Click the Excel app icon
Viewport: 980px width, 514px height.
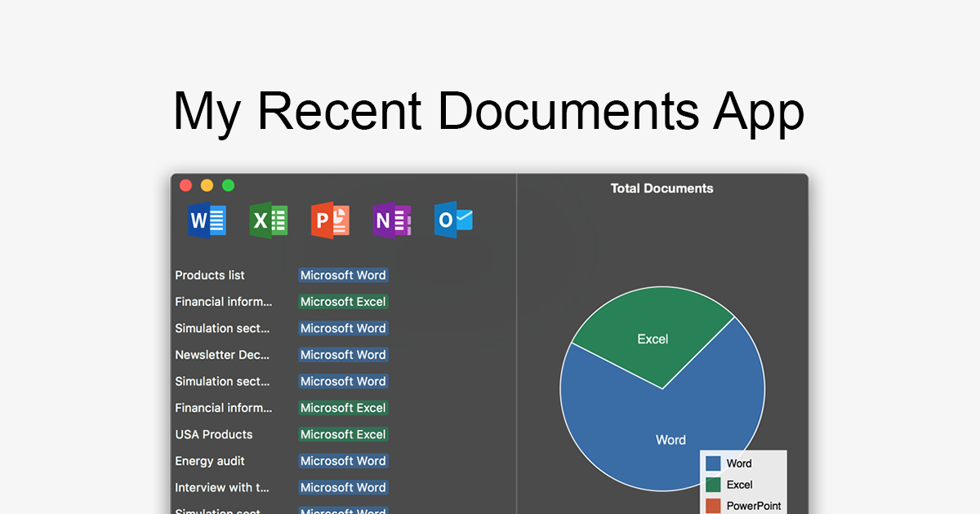[269, 220]
